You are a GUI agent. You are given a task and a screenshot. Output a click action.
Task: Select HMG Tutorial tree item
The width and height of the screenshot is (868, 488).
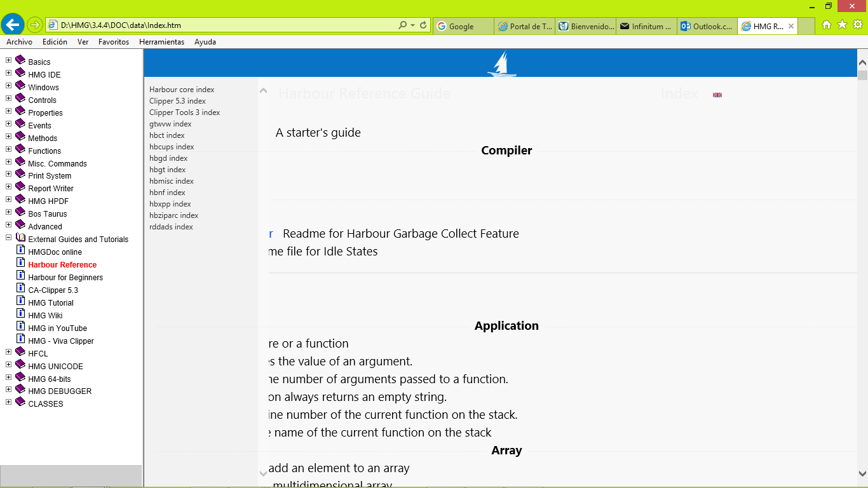pos(51,303)
